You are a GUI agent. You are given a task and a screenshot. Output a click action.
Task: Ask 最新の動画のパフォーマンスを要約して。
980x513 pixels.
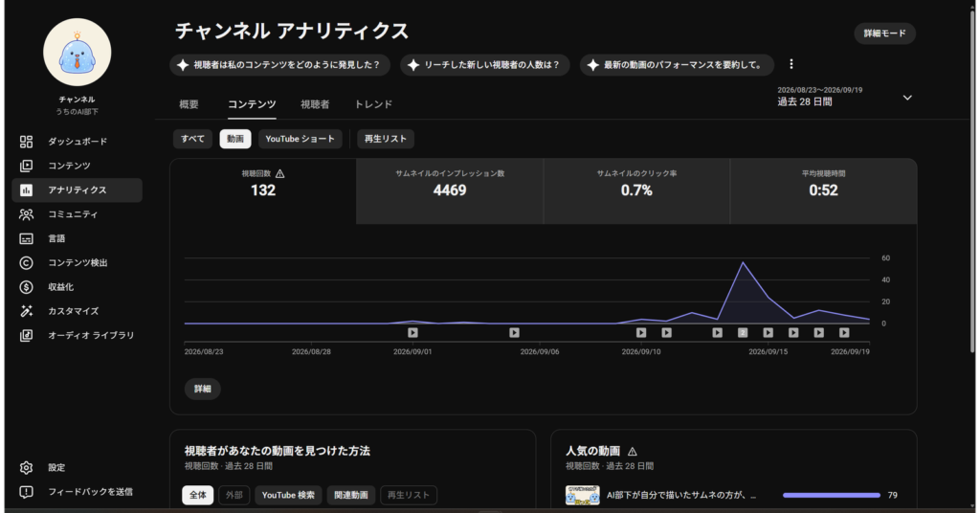tap(677, 65)
